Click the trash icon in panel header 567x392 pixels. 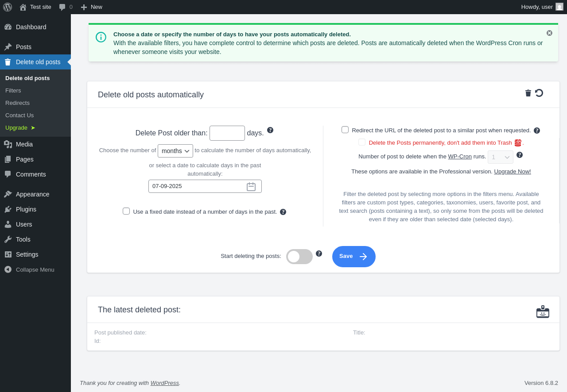(528, 93)
